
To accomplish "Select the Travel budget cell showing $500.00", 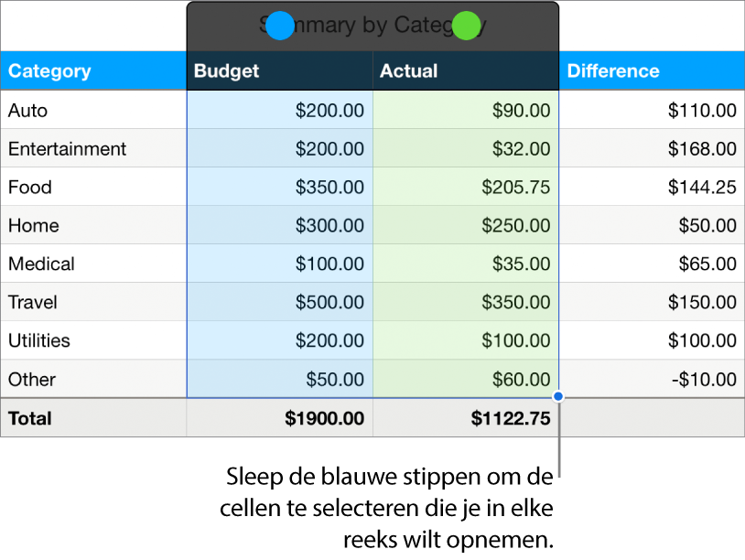I will [x=329, y=302].
